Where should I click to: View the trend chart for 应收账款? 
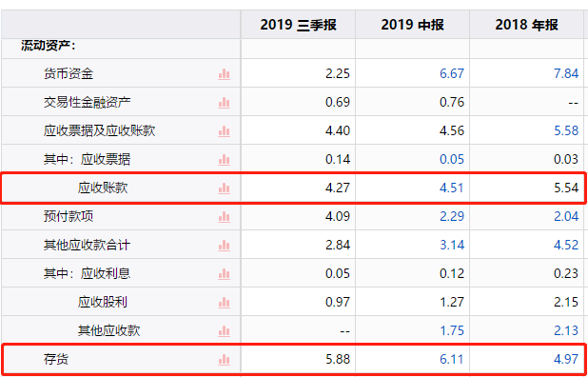pos(224,188)
